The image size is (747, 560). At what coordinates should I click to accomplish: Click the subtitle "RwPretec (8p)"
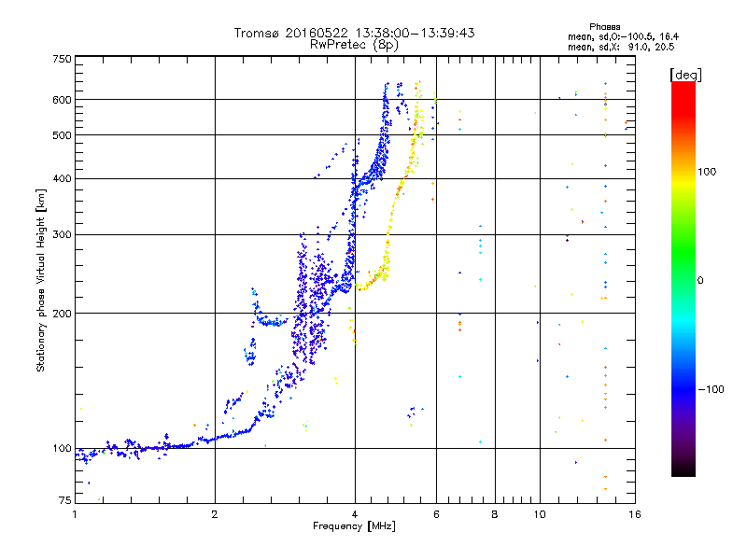click(x=354, y=45)
